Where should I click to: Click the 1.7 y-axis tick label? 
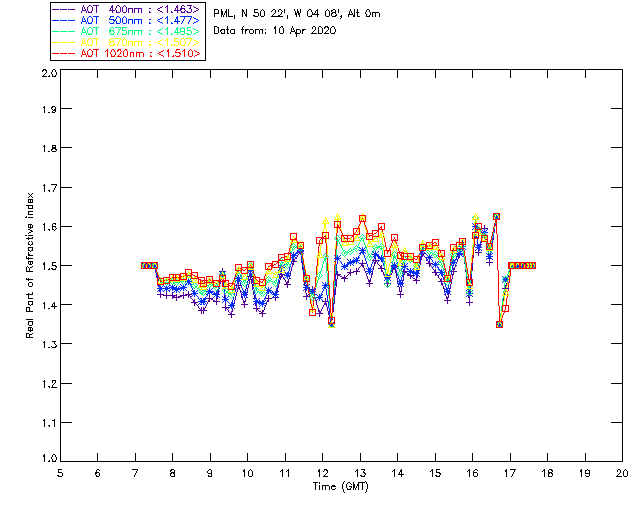pos(49,188)
